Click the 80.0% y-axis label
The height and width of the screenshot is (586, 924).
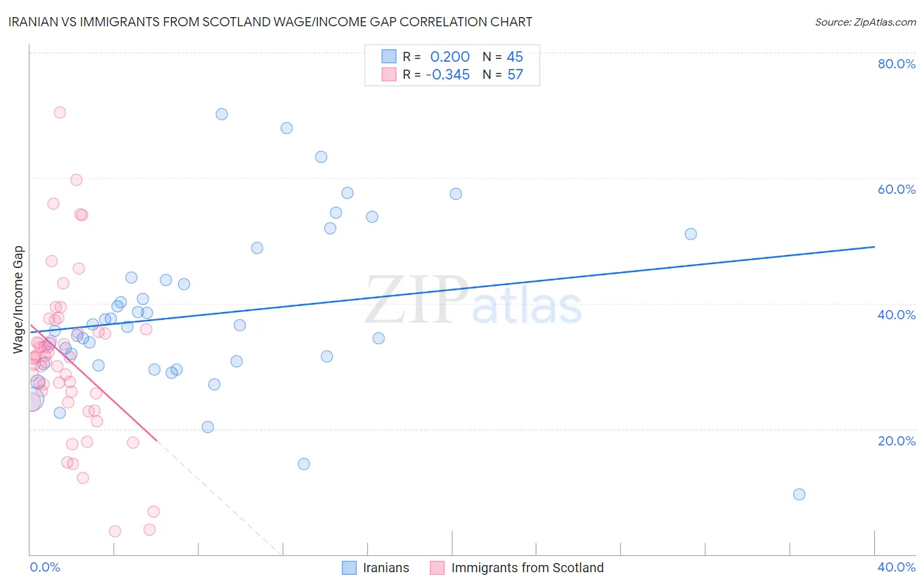coord(896,64)
